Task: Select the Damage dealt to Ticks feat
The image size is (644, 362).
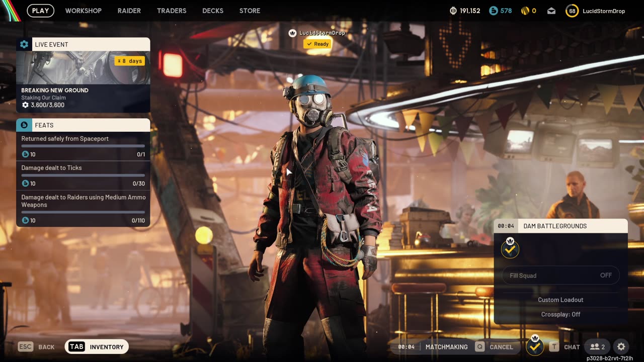Action: pos(83,175)
